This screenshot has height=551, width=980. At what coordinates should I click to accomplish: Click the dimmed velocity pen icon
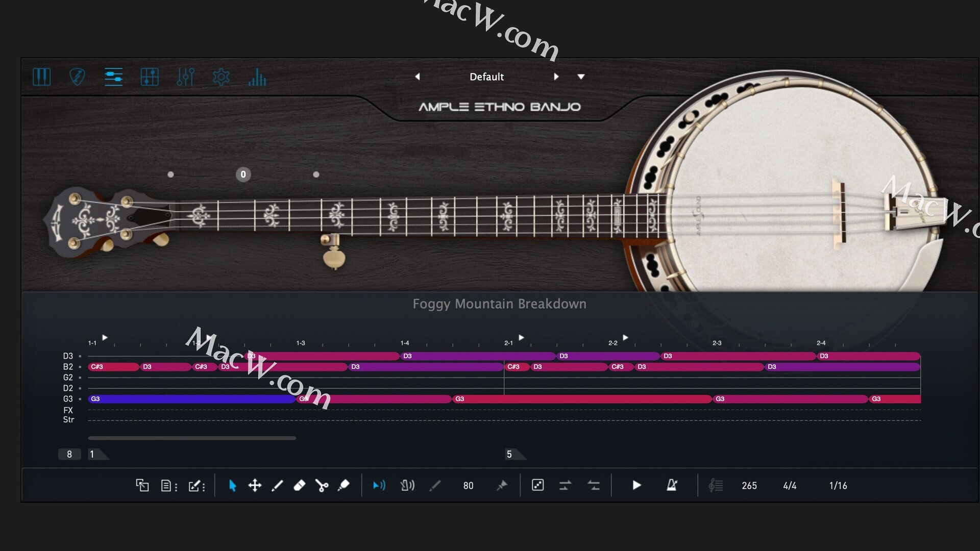tap(435, 485)
